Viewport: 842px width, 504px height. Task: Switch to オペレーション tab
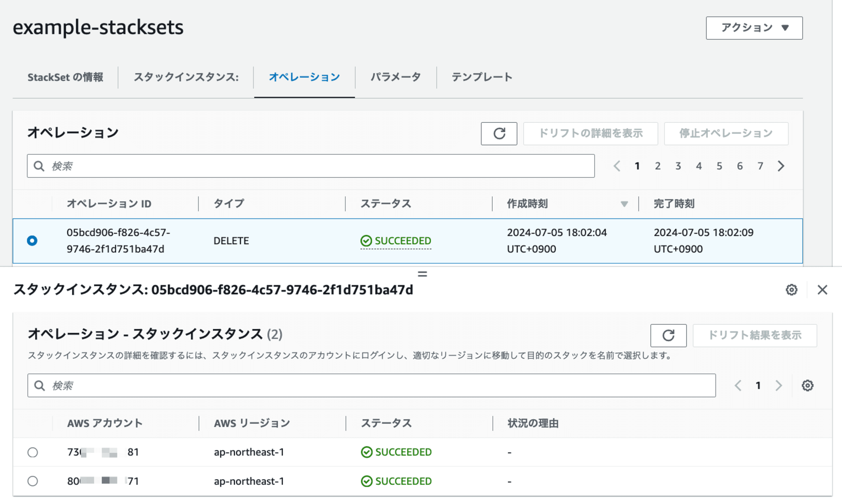[304, 77]
